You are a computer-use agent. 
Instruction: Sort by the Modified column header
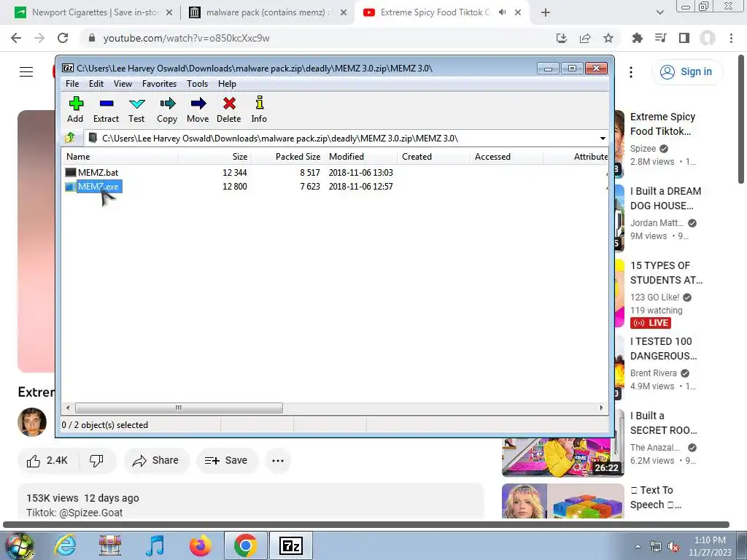pyautogui.click(x=360, y=157)
